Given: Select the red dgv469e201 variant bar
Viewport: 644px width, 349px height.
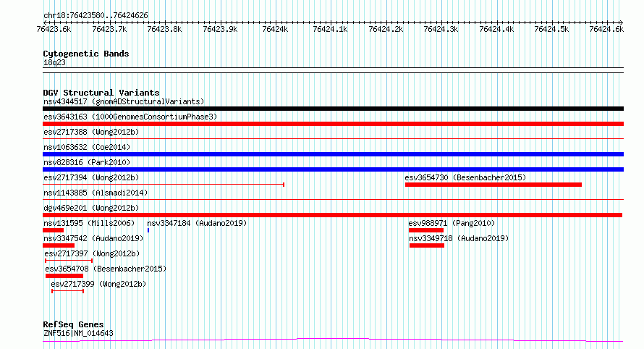Looking at the screenshot, I should 332,215.
